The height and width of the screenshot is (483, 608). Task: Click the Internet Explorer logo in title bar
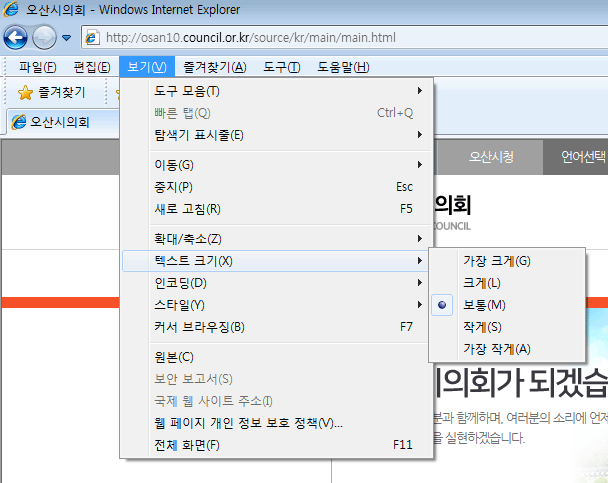(x=13, y=10)
